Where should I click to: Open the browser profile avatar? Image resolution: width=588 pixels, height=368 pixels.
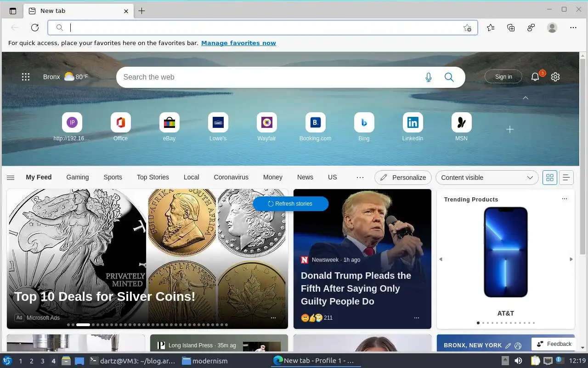tap(552, 28)
